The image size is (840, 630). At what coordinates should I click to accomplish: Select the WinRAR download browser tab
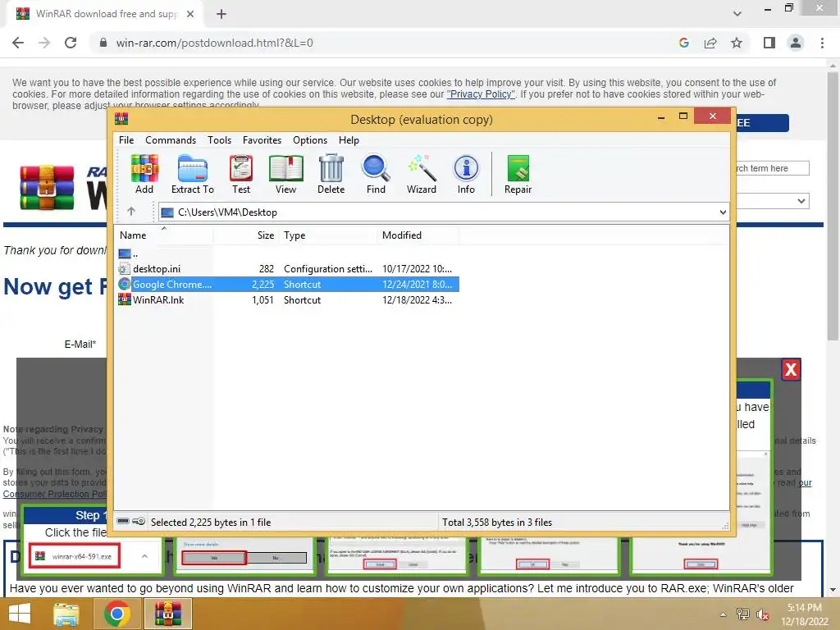click(104, 14)
